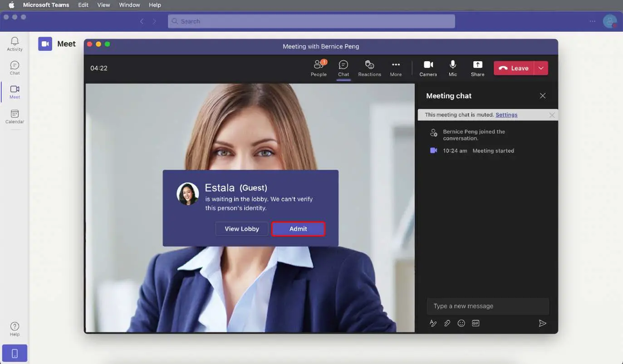Image resolution: width=623 pixels, height=364 pixels.
Task: Mute or unmute the Mic
Action: point(453,68)
